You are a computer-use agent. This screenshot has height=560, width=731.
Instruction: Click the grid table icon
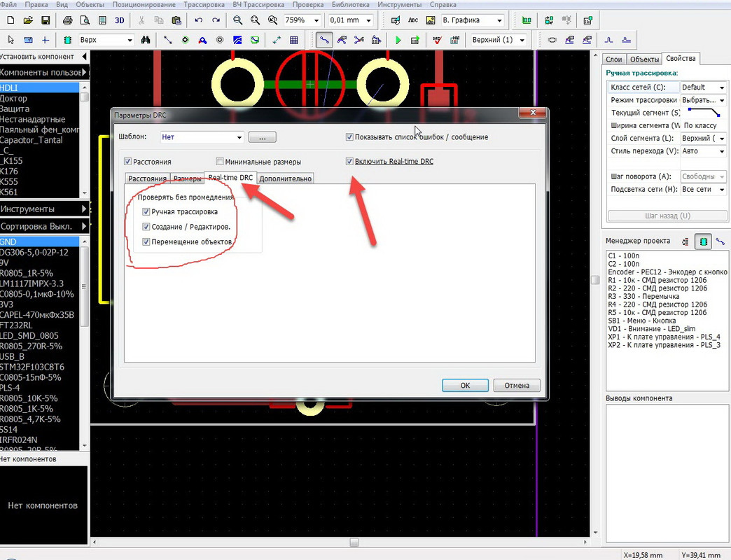[293, 40]
